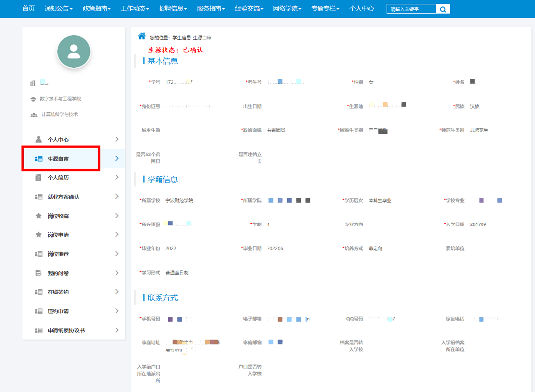The image size is (535, 392).
Task: Expand the 网络学院 dropdown menu
Action: [287, 9]
